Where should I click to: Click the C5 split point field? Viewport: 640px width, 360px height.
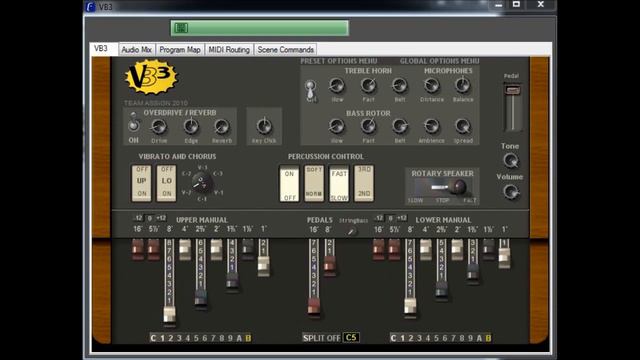coord(351,338)
